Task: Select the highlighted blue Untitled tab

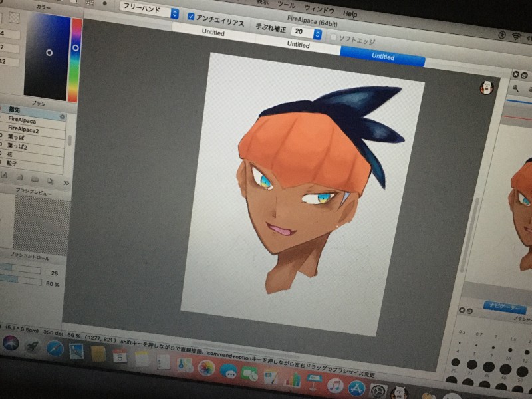Action: pyautogui.click(x=383, y=57)
